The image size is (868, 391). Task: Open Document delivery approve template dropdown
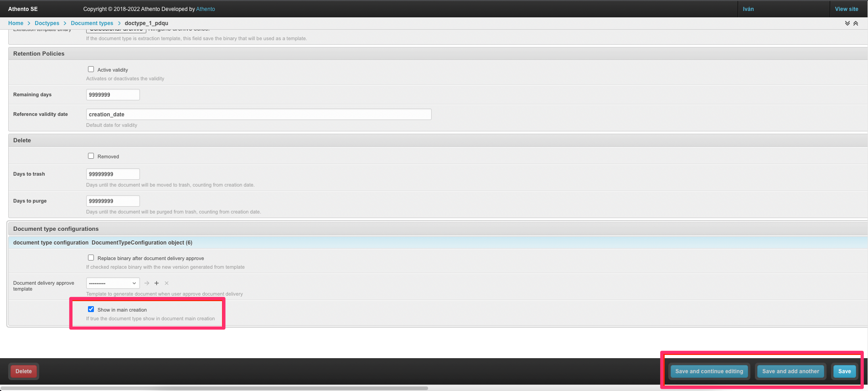(x=113, y=283)
